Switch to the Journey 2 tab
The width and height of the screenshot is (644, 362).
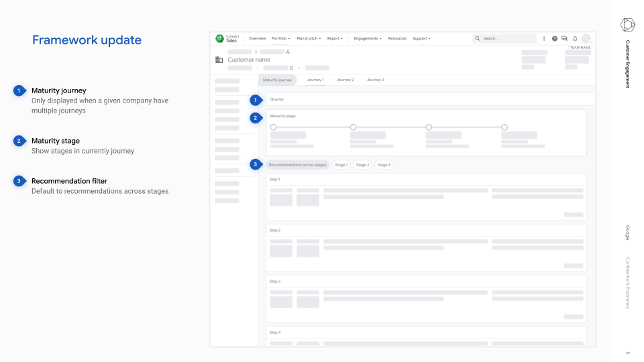345,80
